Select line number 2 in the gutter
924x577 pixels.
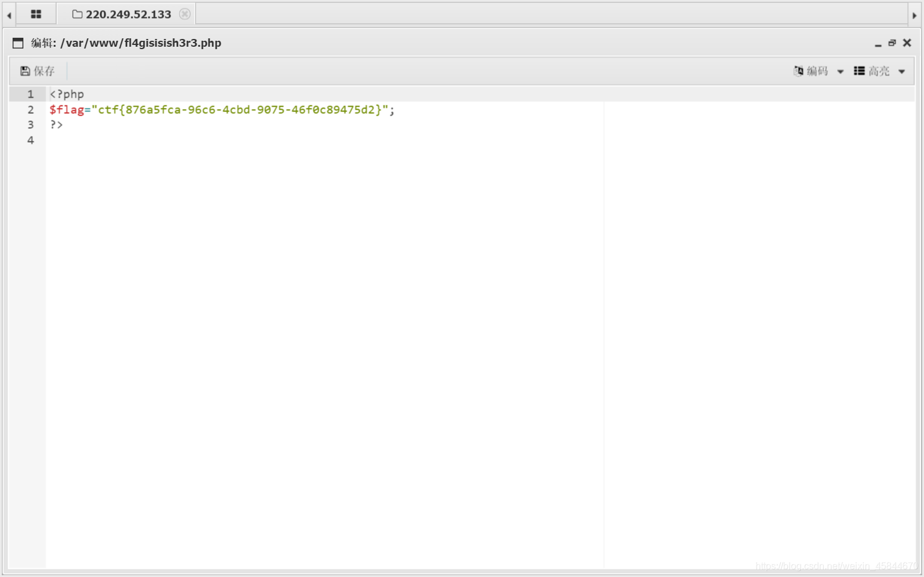click(x=31, y=110)
